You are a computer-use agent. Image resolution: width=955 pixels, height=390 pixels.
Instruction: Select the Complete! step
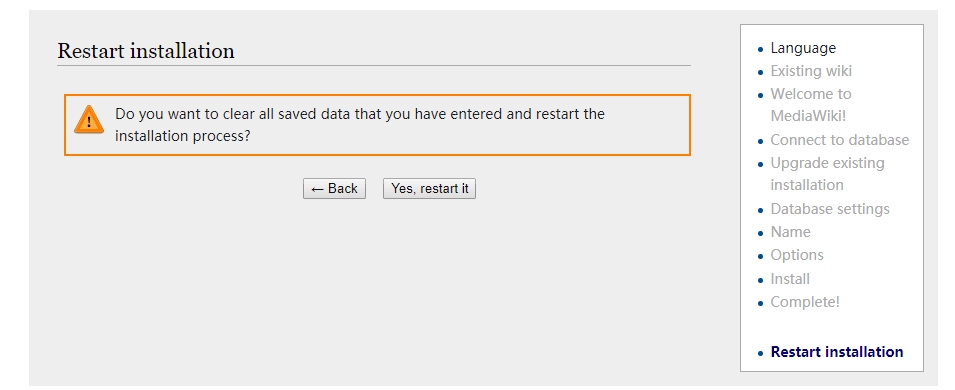[805, 302]
